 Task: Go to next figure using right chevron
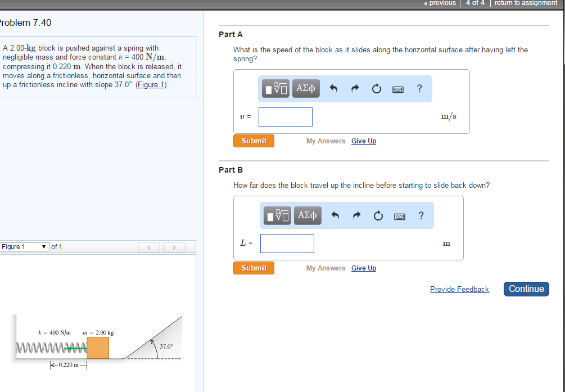pyautogui.click(x=175, y=247)
